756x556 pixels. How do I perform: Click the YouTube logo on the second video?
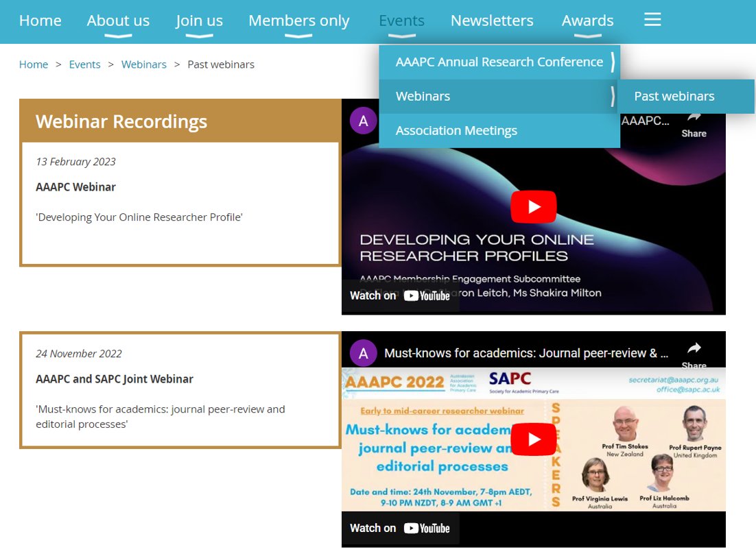click(427, 528)
